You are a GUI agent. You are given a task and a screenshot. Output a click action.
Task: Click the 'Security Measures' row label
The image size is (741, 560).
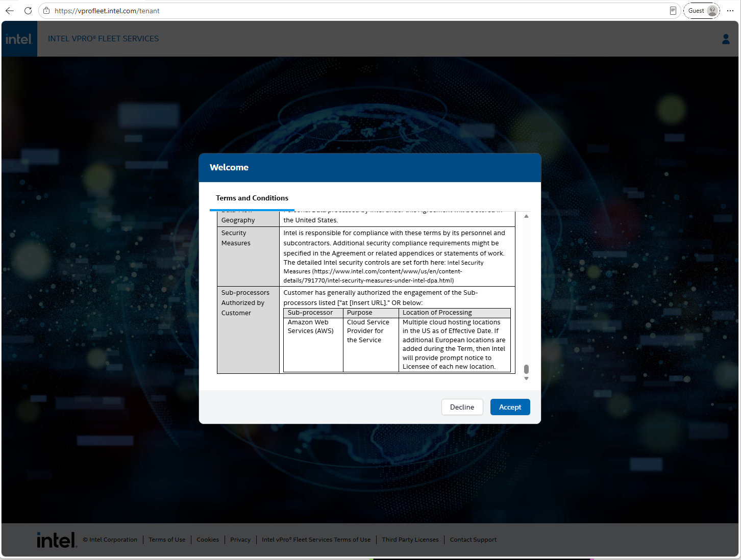coord(236,238)
